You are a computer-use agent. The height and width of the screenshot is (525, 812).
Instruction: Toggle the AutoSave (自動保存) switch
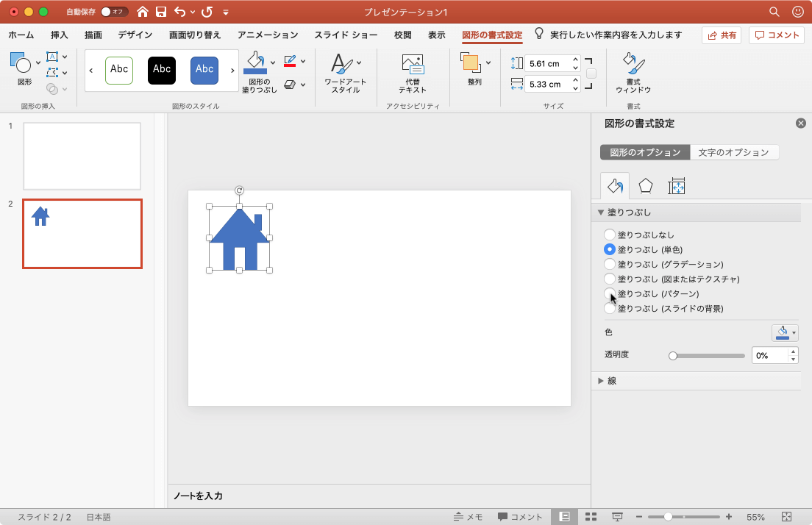[x=114, y=12]
